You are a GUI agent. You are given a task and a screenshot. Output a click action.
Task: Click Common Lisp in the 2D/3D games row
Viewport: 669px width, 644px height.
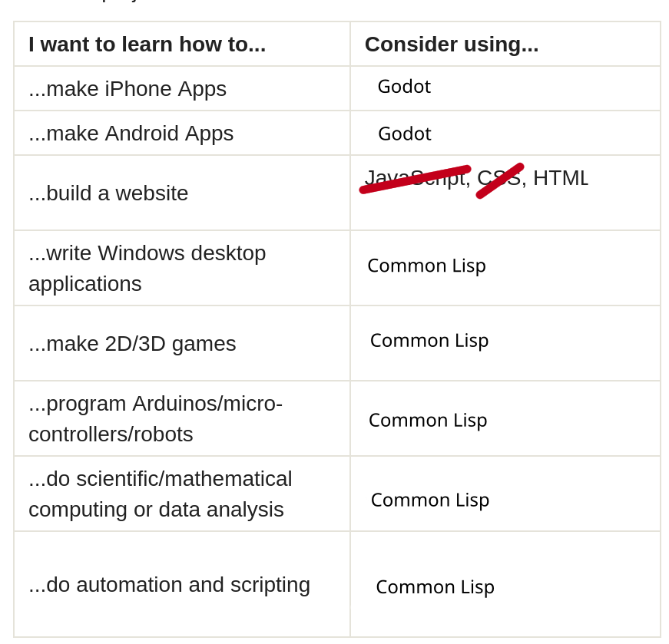tap(429, 341)
